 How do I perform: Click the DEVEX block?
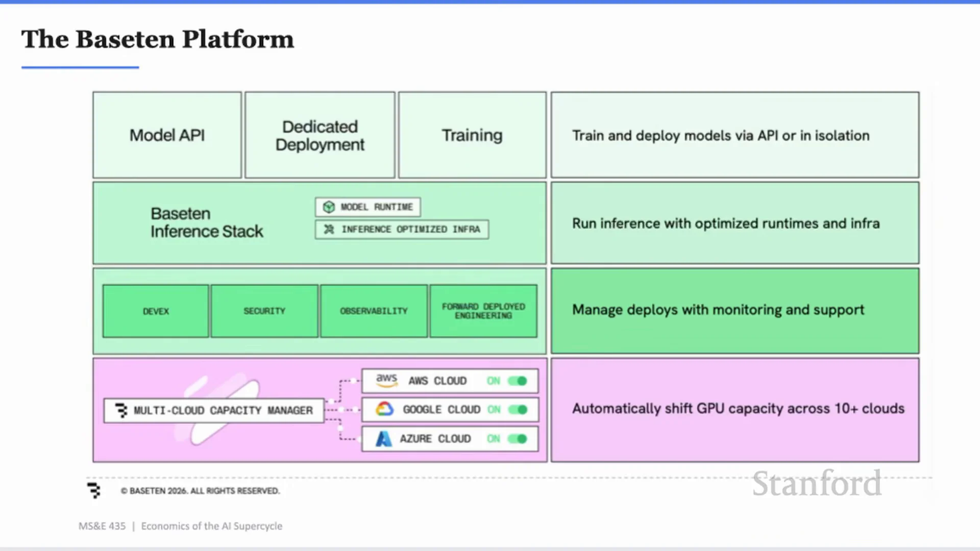[x=156, y=311]
